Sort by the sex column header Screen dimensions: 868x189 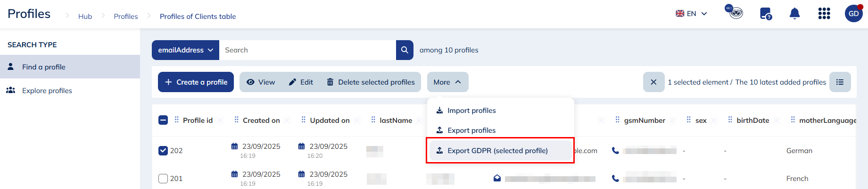coord(701,120)
